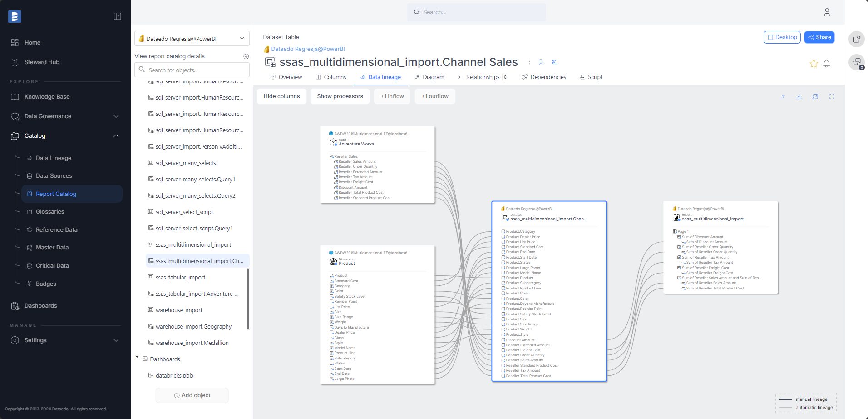Click Product.Category column in dataset node
Screen dimensions: 868x419
click(521, 231)
